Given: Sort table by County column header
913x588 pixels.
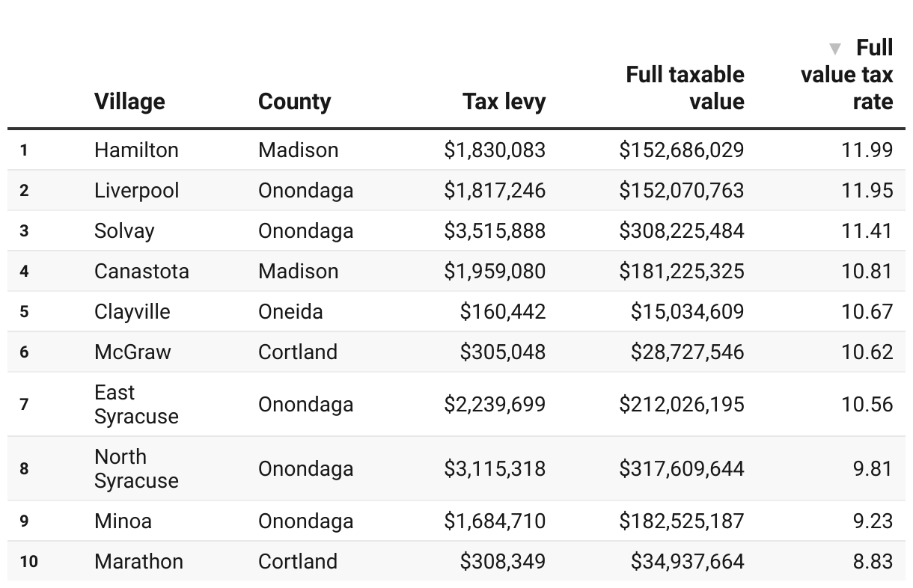Looking at the screenshot, I should [x=294, y=102].
